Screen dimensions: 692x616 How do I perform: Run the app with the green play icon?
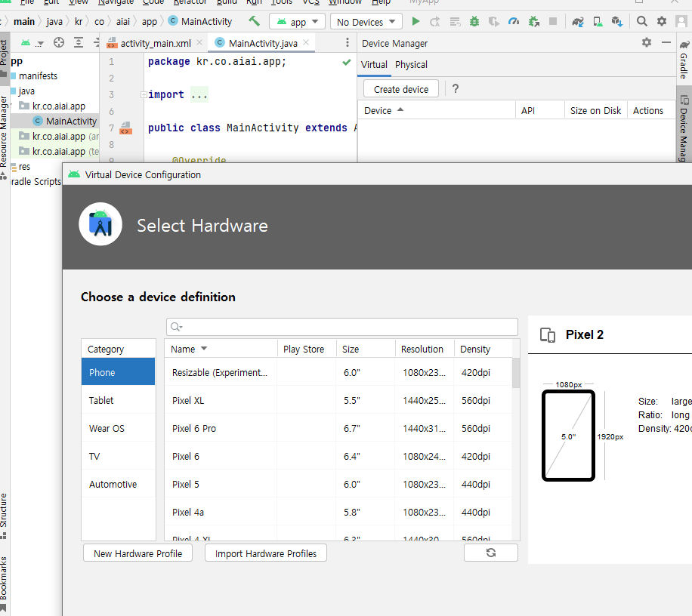coord(416,21)
